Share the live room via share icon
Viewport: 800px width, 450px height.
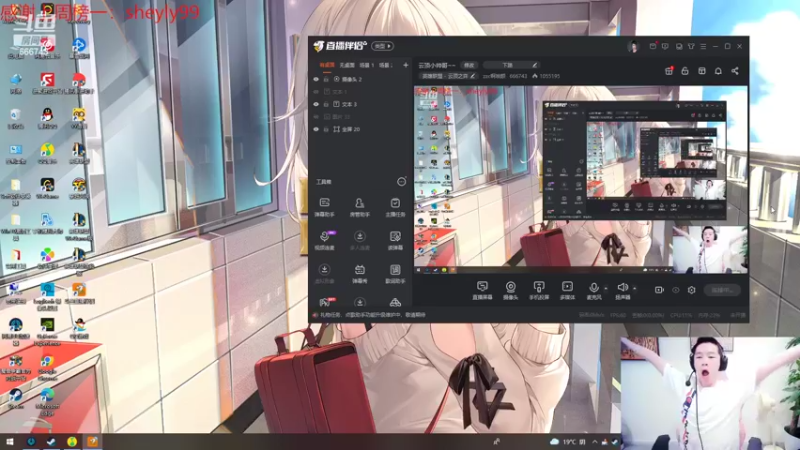click(x=735, y=71)
